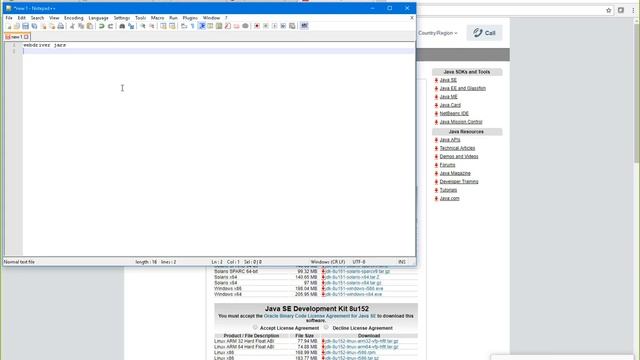Open the Macro menu in Notepad++
The height and width of the screenshot is (360, 640).
(157, 18)
